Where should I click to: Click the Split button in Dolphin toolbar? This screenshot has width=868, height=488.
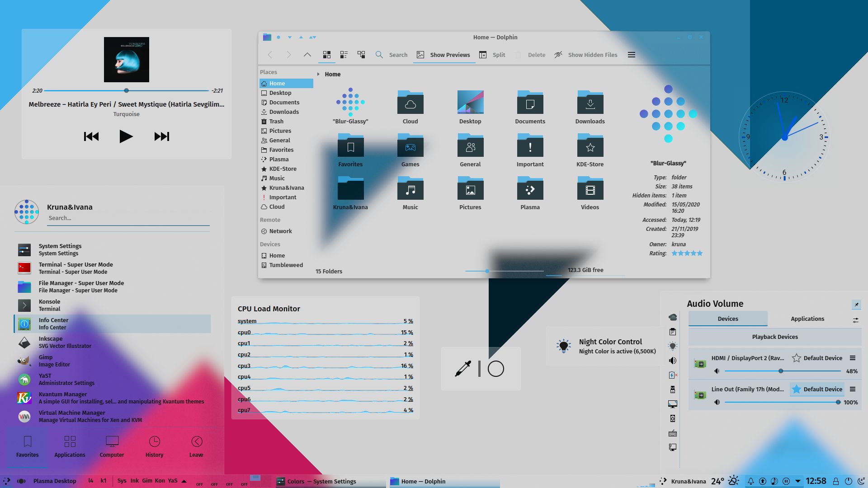493,55
